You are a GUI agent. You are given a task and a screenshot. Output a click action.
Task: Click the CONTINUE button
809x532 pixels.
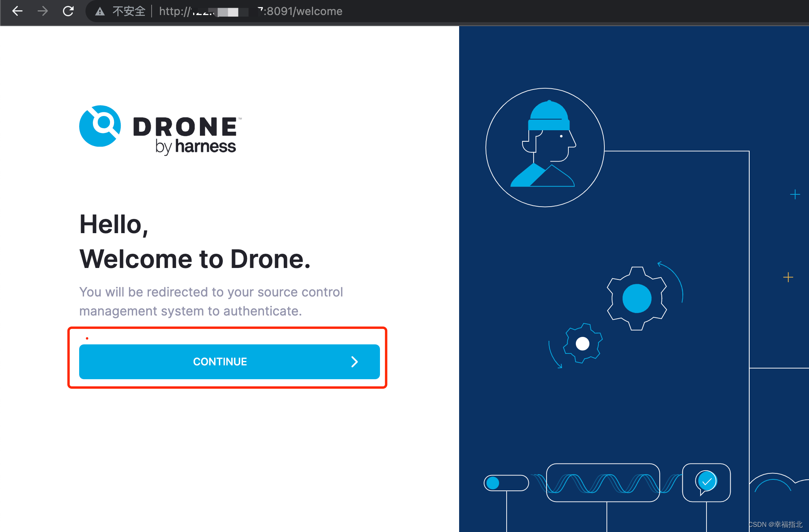pos(230,361)
